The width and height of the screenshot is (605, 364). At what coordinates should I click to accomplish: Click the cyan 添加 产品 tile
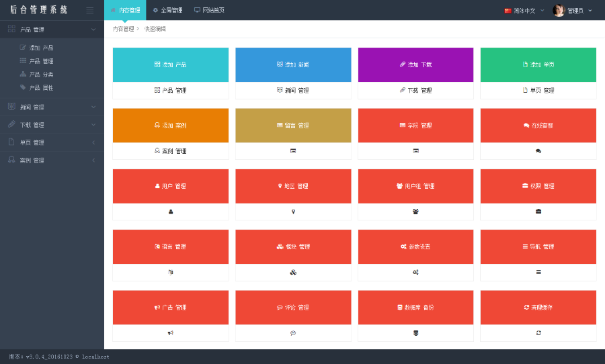(171, 64)
